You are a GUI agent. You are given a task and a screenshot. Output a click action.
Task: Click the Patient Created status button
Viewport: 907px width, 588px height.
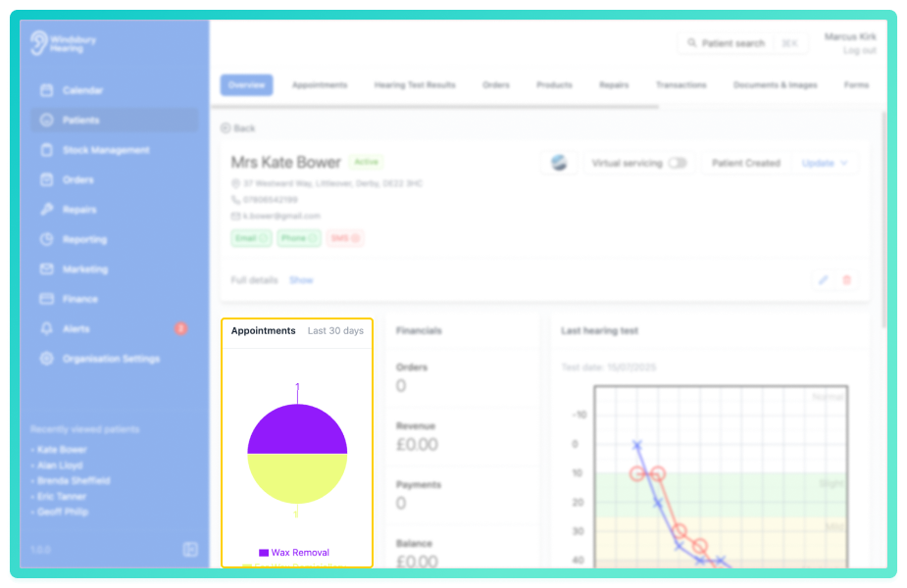click(746, 163)
